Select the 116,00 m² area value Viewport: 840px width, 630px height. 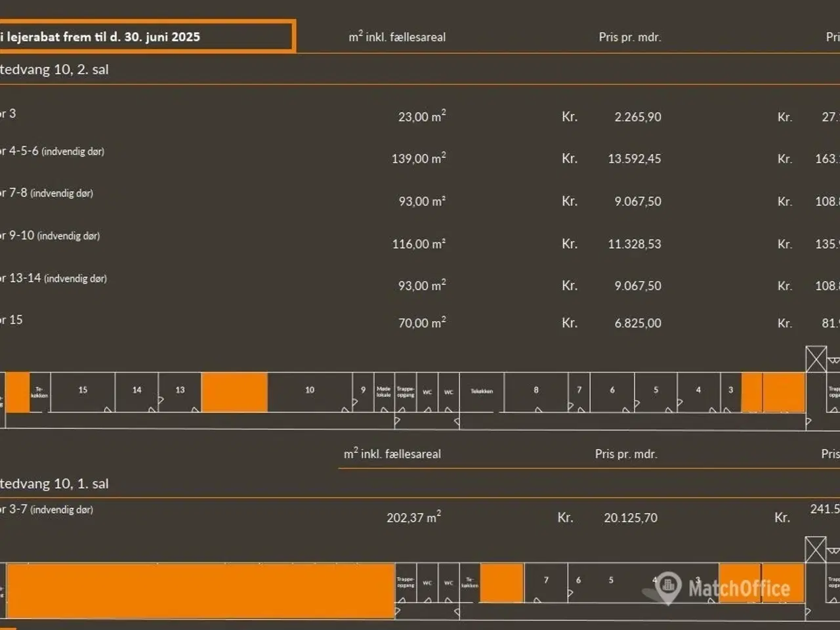point(419,243)
